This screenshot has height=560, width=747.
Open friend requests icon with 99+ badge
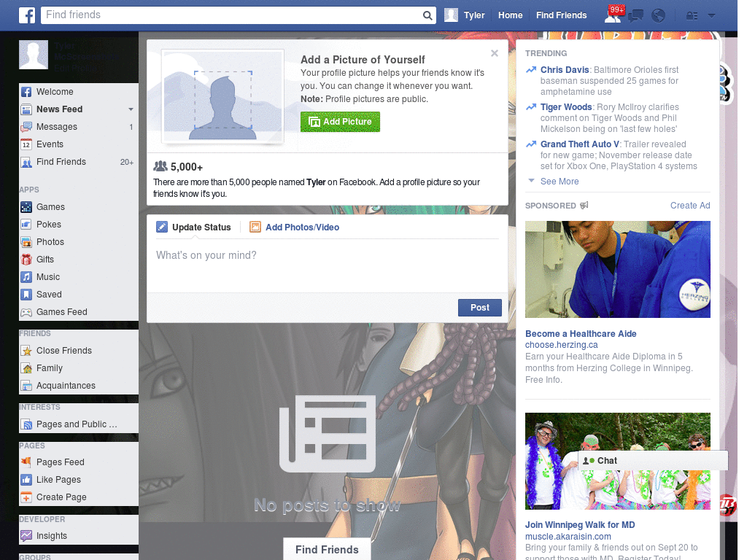[x=613, y=15]
